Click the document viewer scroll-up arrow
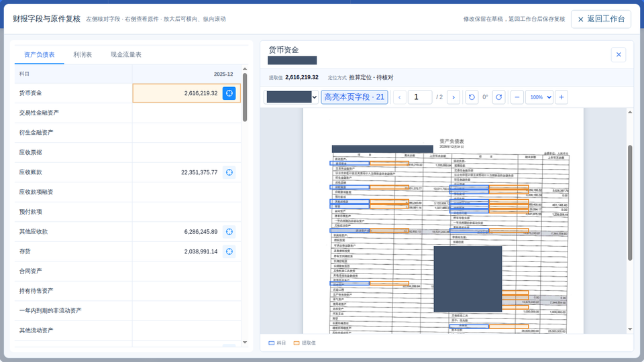 (x=630, y=112)
